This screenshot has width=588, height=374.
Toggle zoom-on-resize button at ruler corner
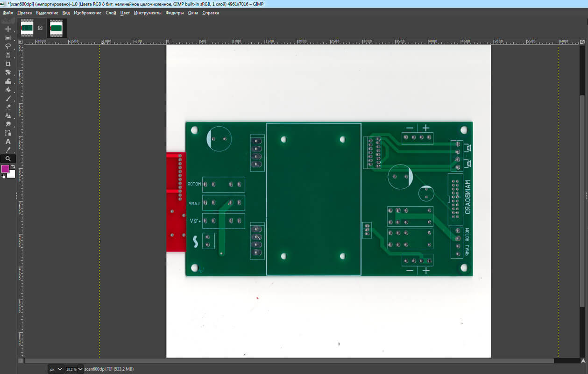point(582,42)
